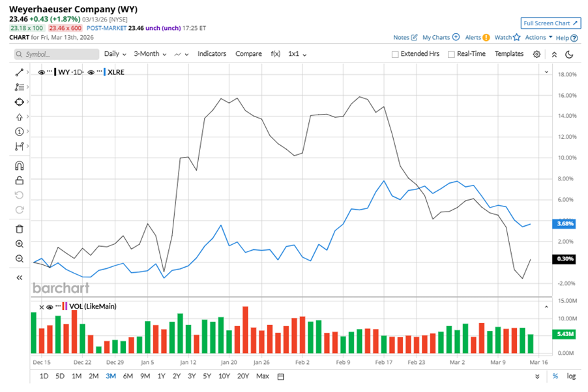Click the Symbol search field
This screenshot has width=588, height=392.
tap(57, 54)
